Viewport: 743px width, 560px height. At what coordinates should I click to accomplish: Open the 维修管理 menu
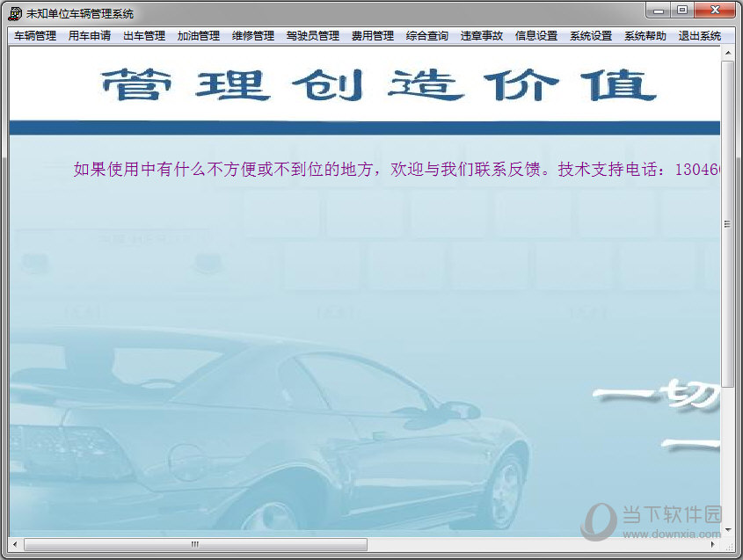[x=253, y=36]
